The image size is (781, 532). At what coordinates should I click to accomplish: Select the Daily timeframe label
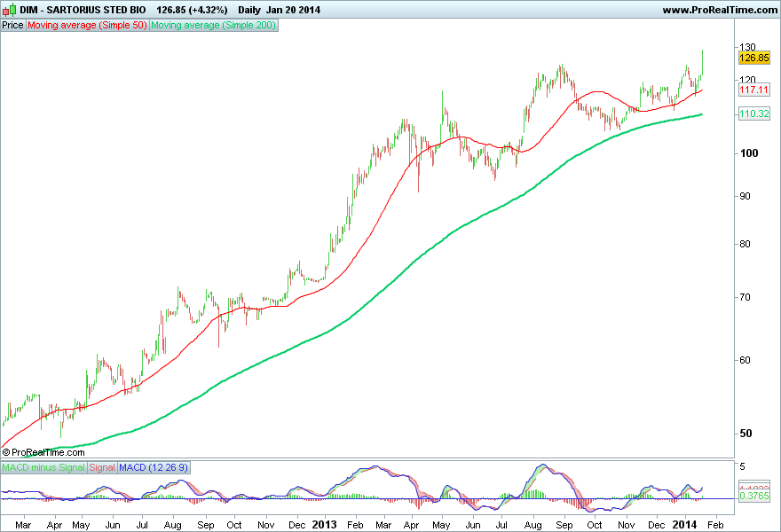[x=249, y=10]
